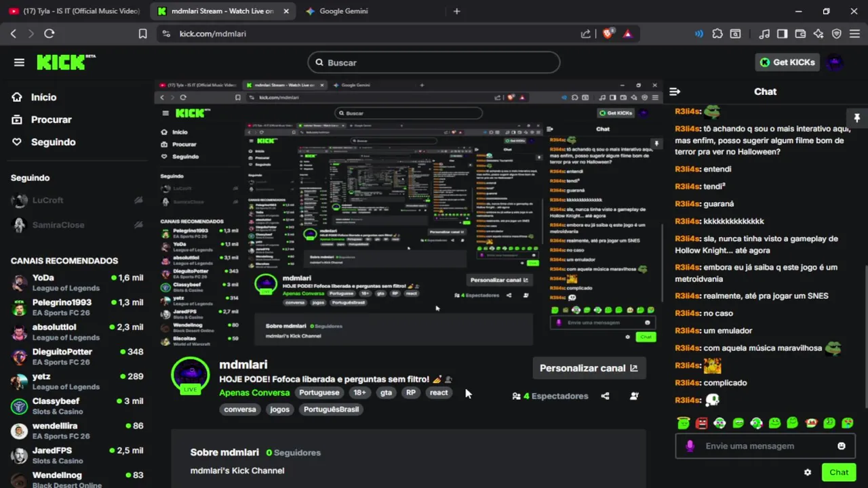Click the music note playlist icon

click(x=764, y=33)
